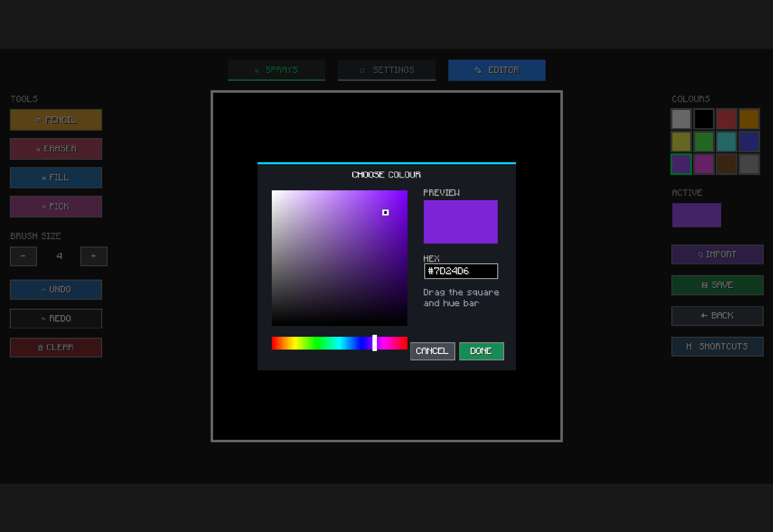The width and height of the screenshot is (773, 532).
Task: Activate the Pick colour tool
Action: coord(56,207)
